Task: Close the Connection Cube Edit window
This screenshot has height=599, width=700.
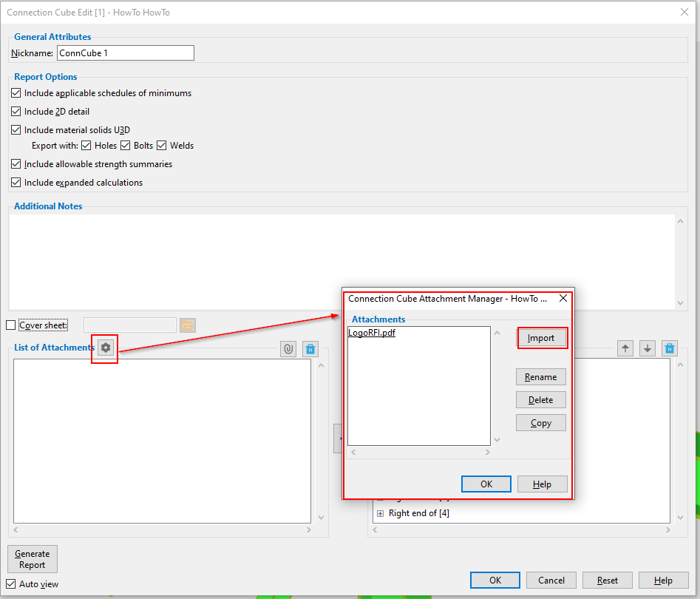Action: click(684, 12)
